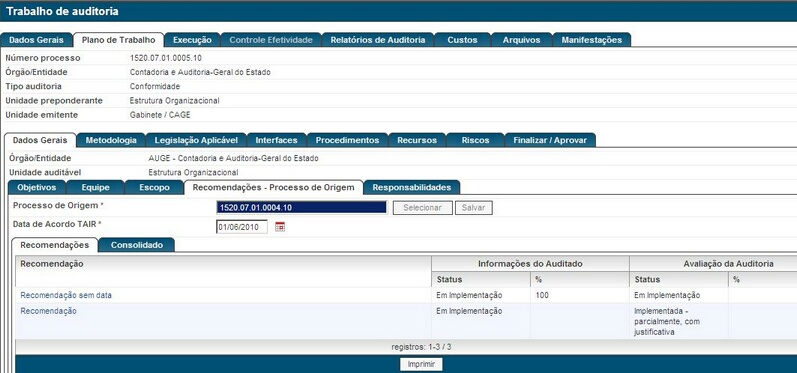Select the Recomendações sub-tab
Screen dimensions: 797x373
[54, 245]
